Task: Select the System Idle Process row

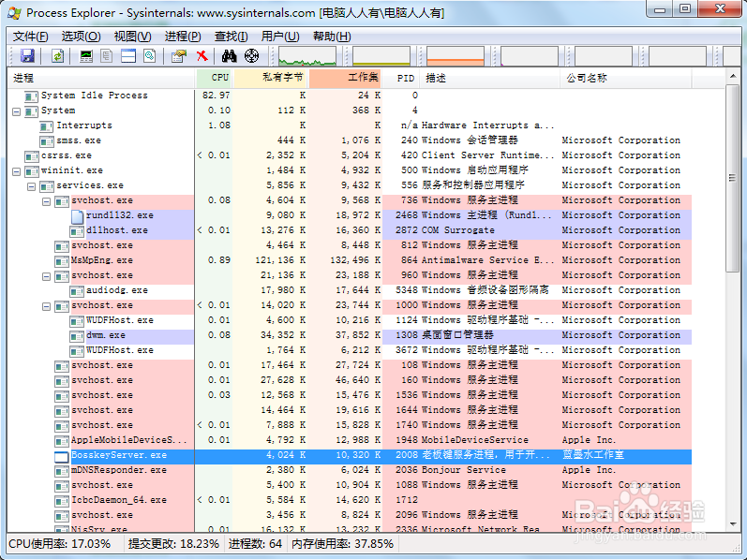Action: coord(350,96)
